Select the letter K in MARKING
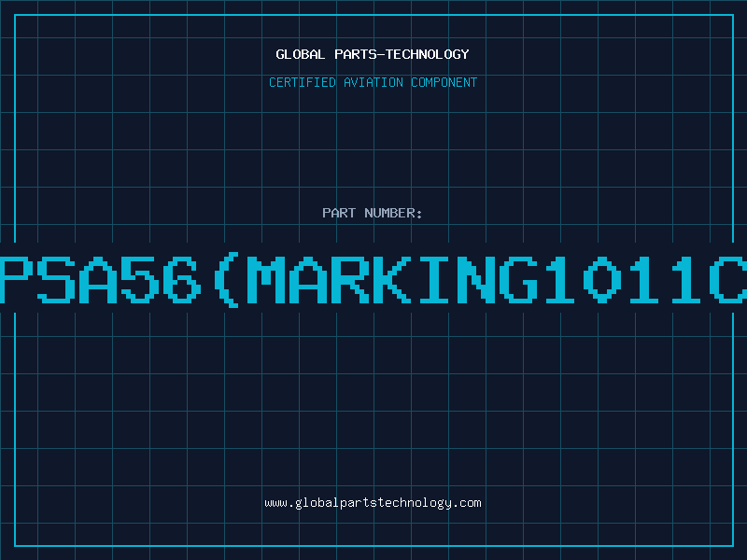Screen dimensions: 747x560 pos(392,279)
